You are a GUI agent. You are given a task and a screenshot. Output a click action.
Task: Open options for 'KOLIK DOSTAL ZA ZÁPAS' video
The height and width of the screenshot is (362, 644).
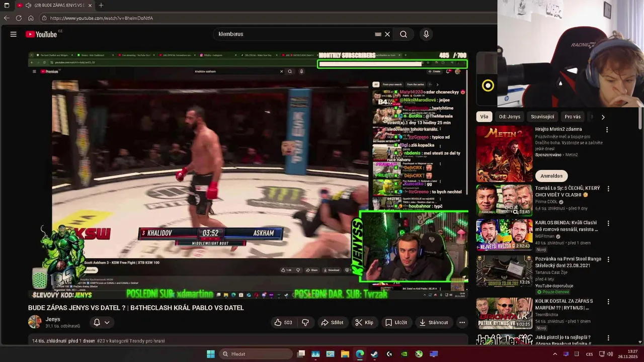(x=608, y=302)
